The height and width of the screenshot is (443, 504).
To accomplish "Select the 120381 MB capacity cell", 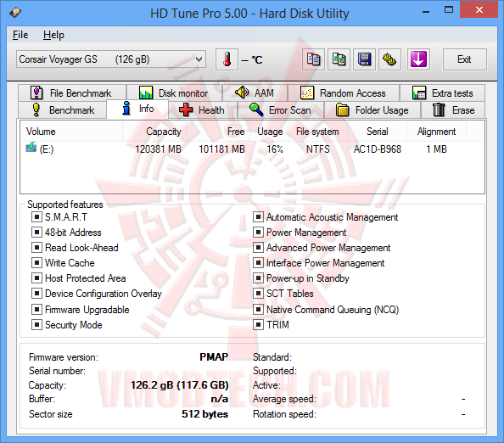I will click(x=158, y=149).
